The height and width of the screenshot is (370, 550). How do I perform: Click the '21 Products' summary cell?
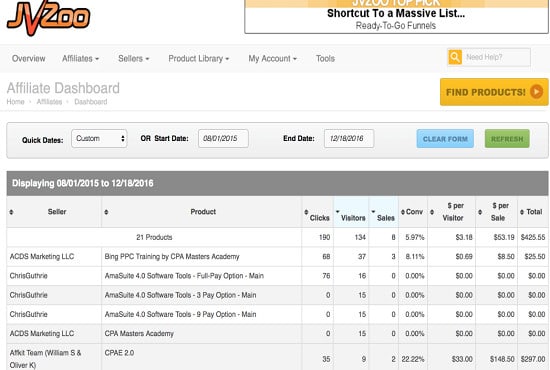click(x=154, y=237)
